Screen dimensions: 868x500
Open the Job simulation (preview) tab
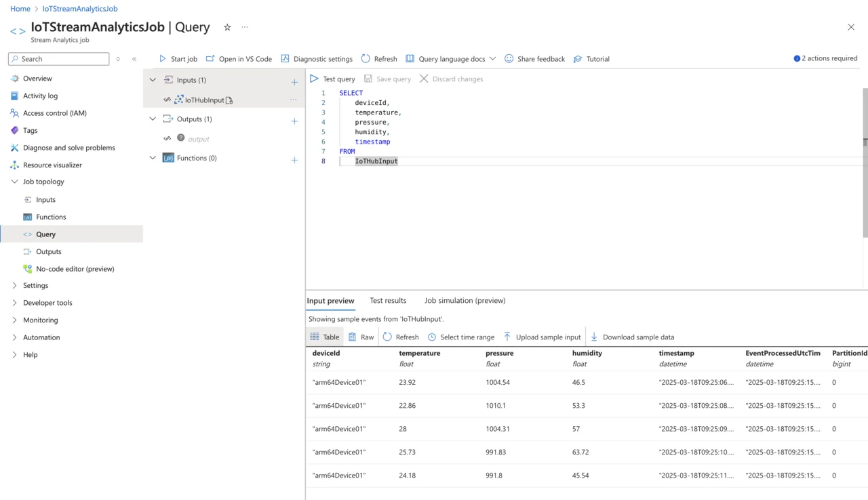click(465, 300)
